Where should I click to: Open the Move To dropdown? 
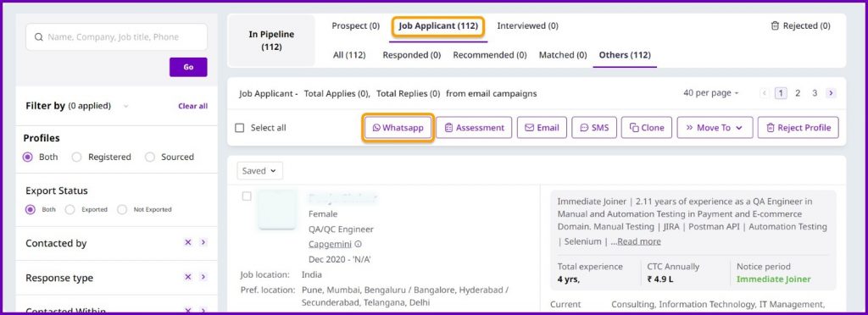pyautogui.click(x=715, y=128)
